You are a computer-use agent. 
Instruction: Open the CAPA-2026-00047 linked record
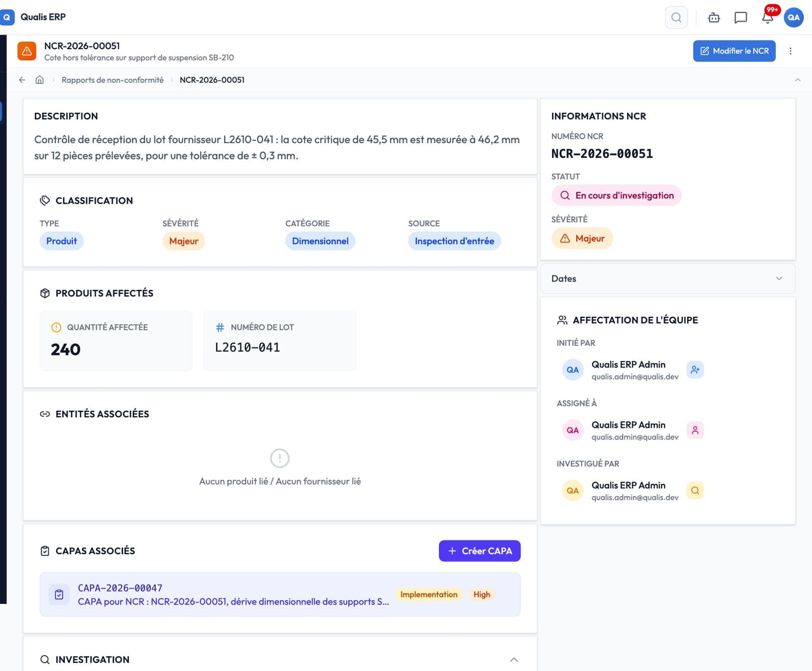coord(280,594)
